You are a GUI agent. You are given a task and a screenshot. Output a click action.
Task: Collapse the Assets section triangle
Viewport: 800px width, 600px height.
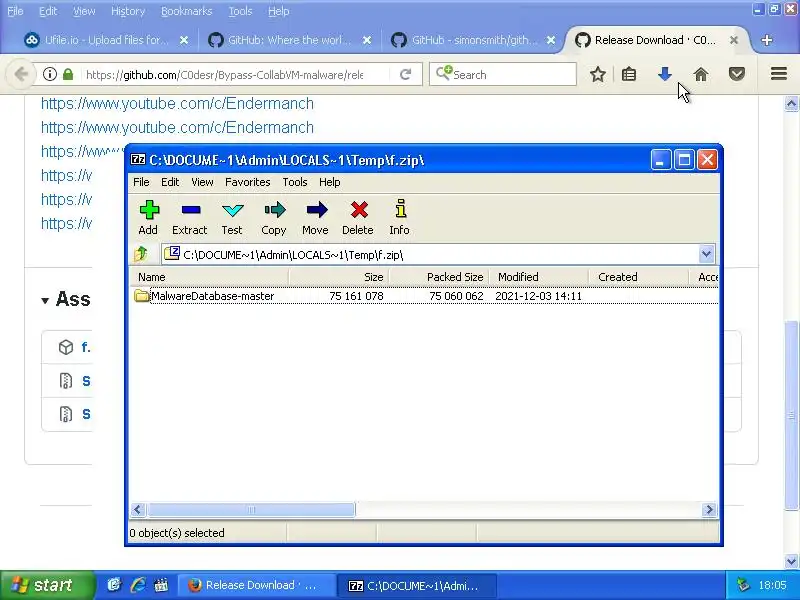[45, 301]
